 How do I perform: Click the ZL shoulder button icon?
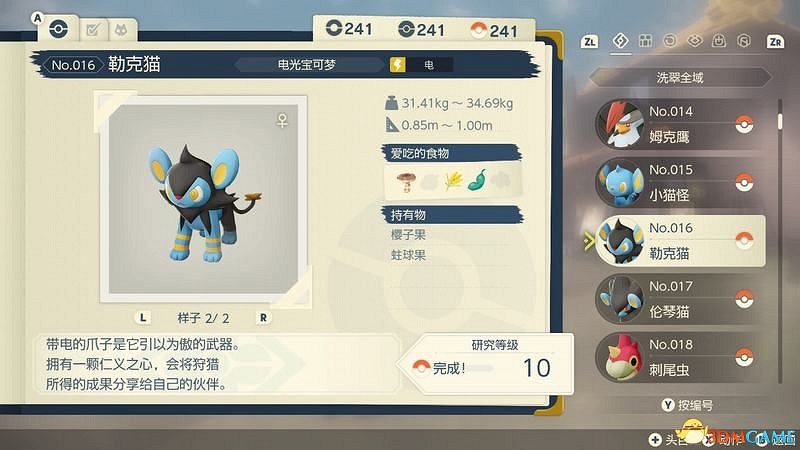coord(589,41)
